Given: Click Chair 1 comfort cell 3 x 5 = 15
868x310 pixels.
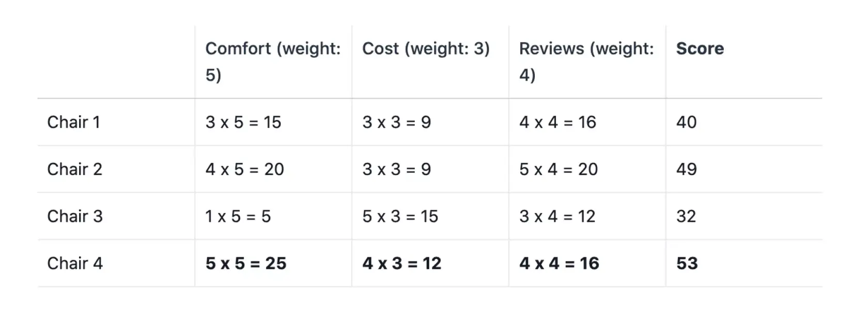Looking at the screenshot, I should 243,122.
